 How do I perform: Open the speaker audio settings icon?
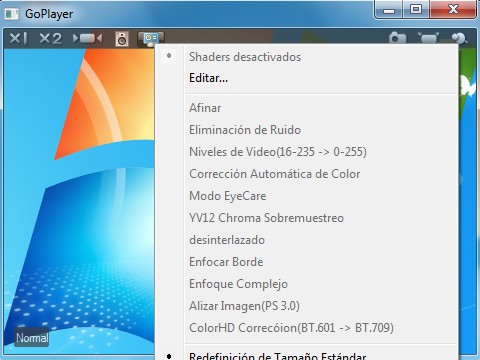tap(122, 39)
